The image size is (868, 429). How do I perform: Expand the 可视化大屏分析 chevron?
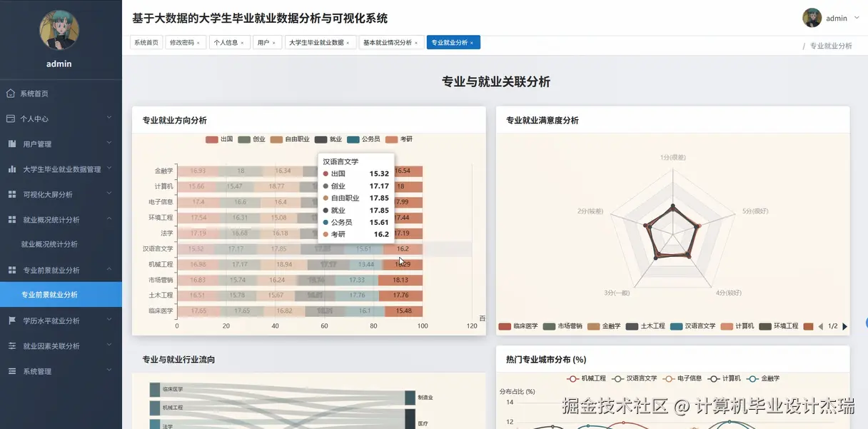[109, 193]
